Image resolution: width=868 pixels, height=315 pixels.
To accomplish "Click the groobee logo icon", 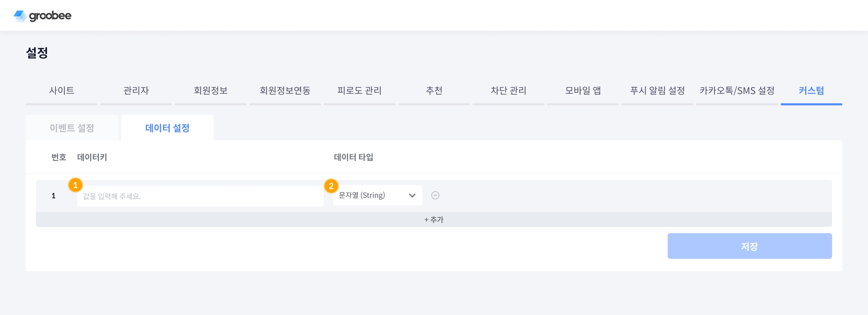I will point(20,16).
